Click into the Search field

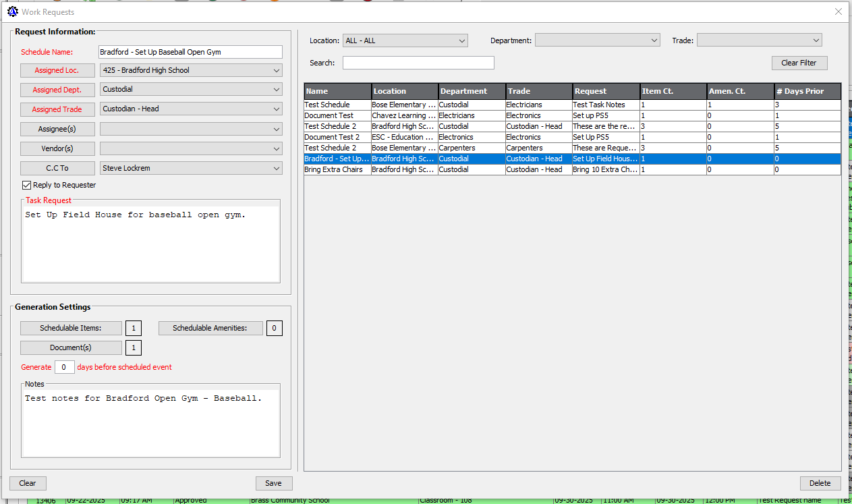[x=418, y=63]
